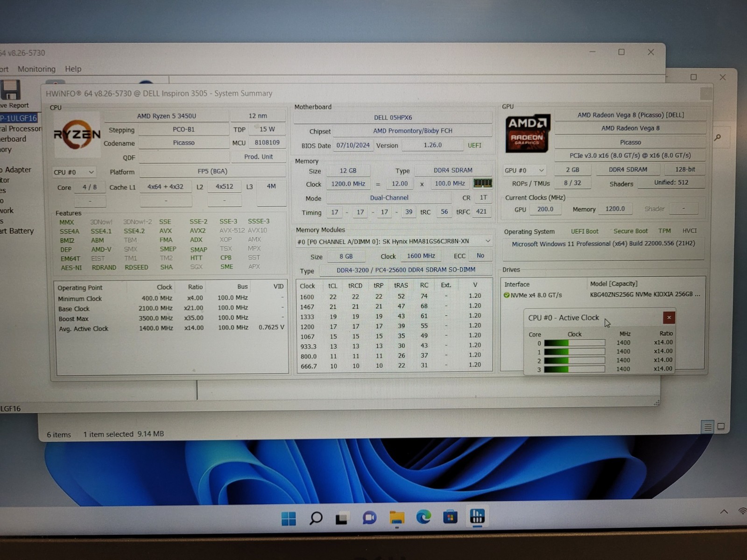Close the CPU #0 Active Clock popup
The width and height of the screenshot is (747, 560).
pos(669,317)
